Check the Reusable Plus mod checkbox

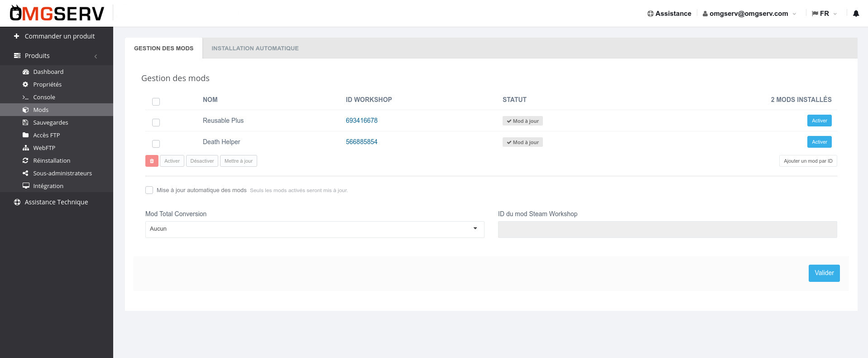pos(156,122)
